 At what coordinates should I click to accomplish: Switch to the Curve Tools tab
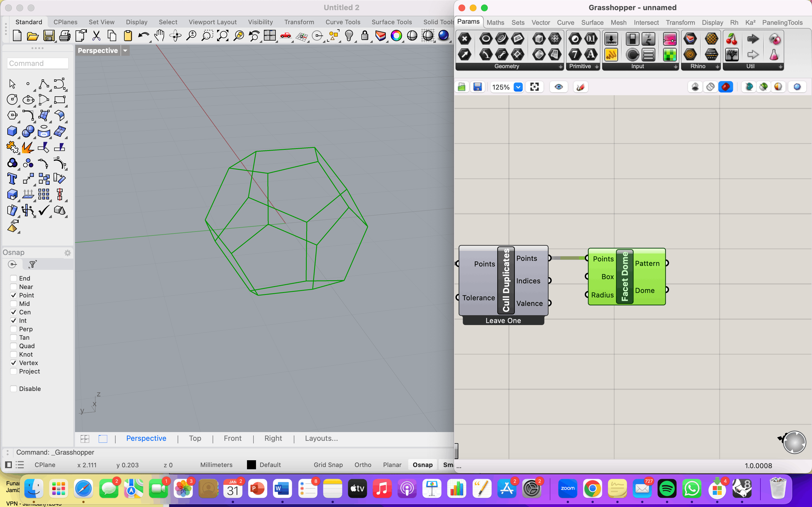(x=343, y=22)
